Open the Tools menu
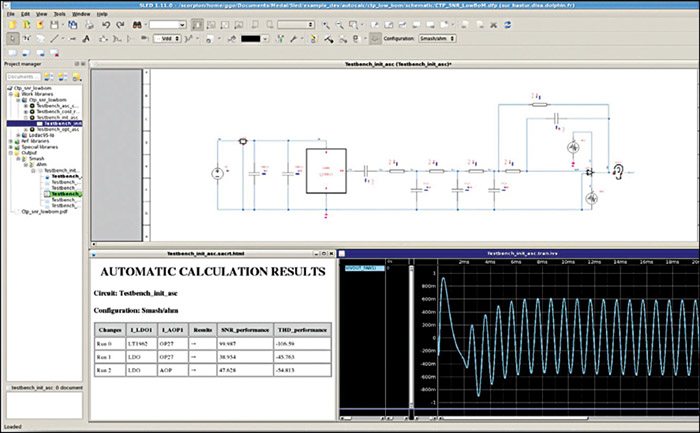The width and height of the screenshot is (700, 433). tap(59, 14)
